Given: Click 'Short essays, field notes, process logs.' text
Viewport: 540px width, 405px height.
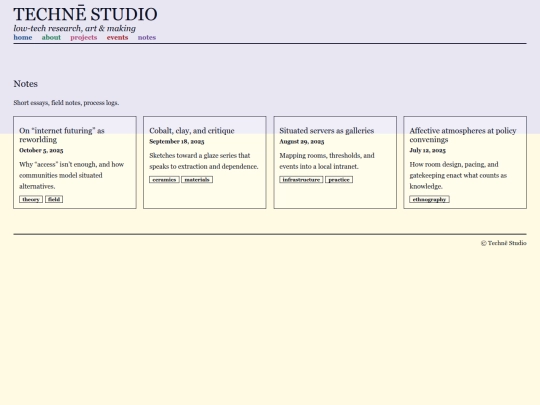Looking at the screenshot, I should click(66, 103).
